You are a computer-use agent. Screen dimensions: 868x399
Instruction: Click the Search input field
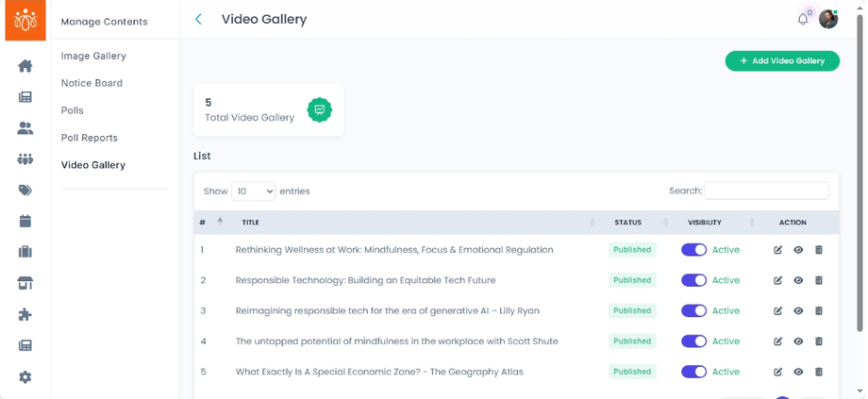click(x=766, y=191)
